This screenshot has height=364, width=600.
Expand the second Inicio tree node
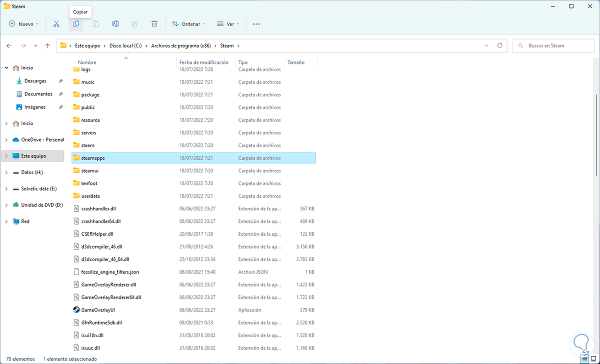click(6, 123)
